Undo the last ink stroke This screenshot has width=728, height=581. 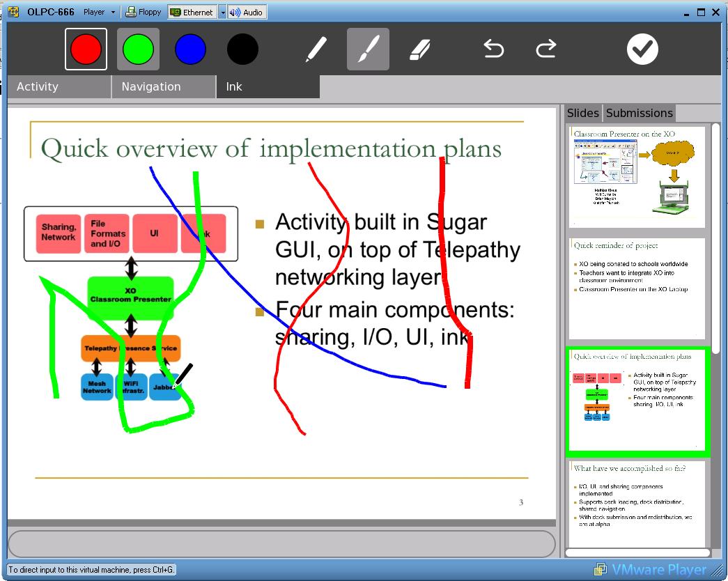pos(494,49)
